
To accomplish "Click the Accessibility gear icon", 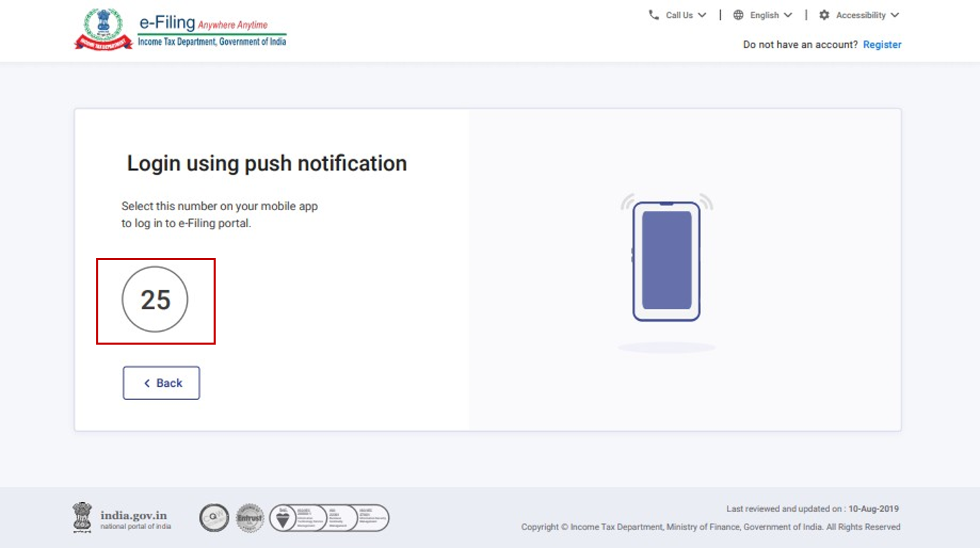I will [x=824, y=15].
